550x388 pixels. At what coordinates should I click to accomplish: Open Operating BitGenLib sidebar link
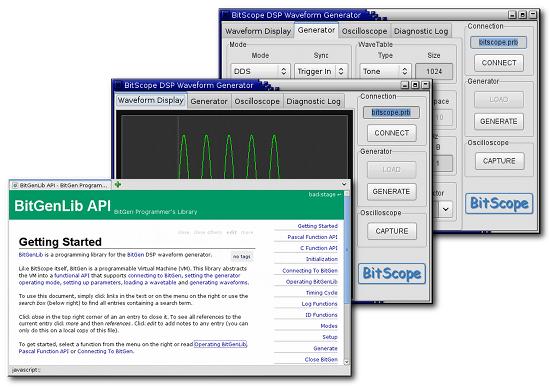coord(311,282)
